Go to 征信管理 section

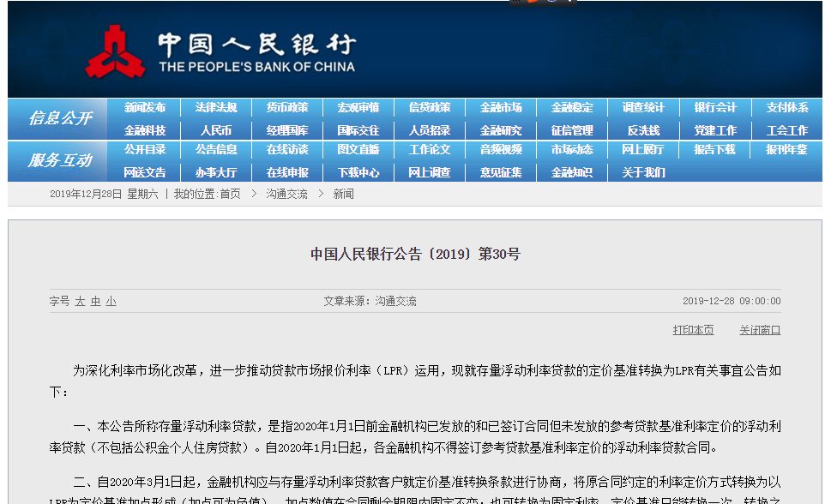[x=572, y=130]
